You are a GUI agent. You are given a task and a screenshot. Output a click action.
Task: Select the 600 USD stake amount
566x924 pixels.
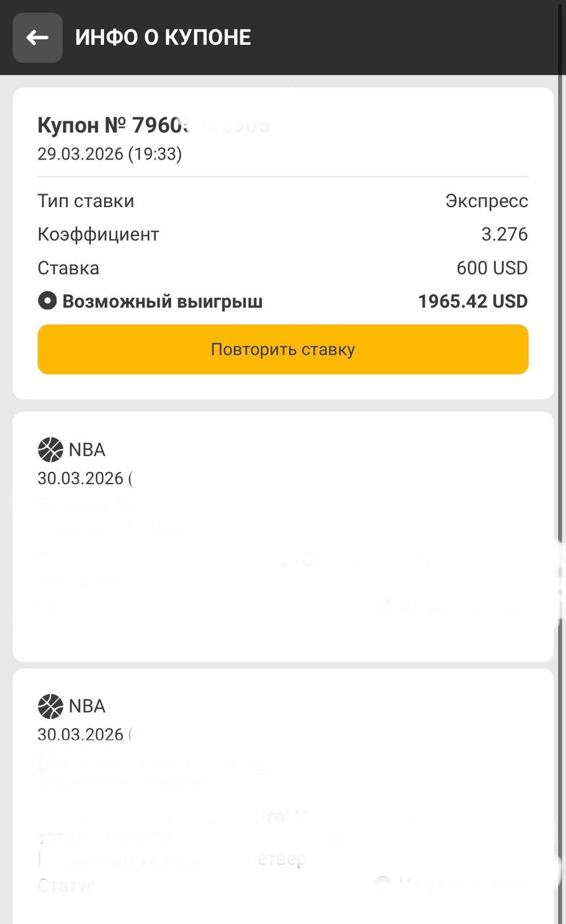492,269
